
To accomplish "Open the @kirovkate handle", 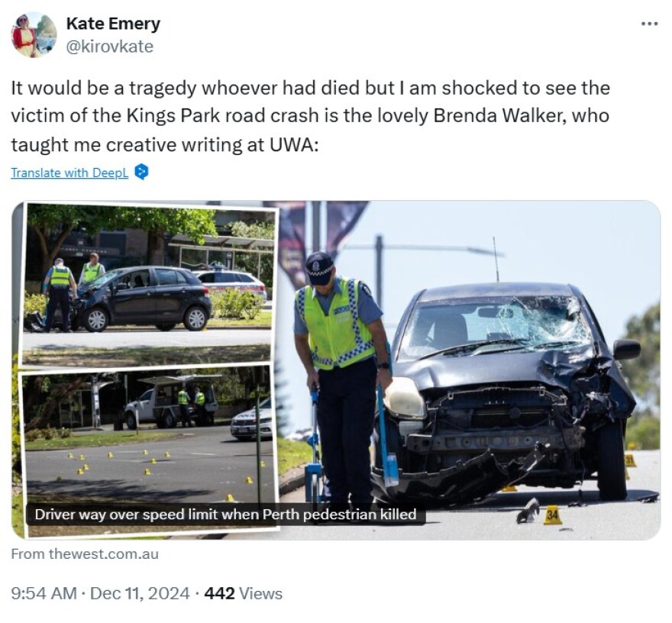I will (110, 47).
